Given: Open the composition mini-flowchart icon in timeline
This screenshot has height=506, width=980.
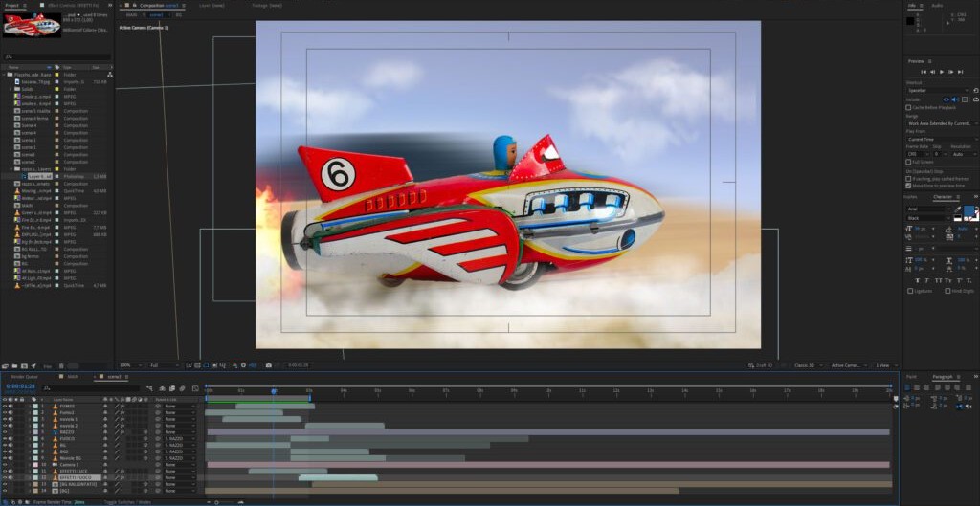Looking at the screenshot, I should [x=149, y=388].
